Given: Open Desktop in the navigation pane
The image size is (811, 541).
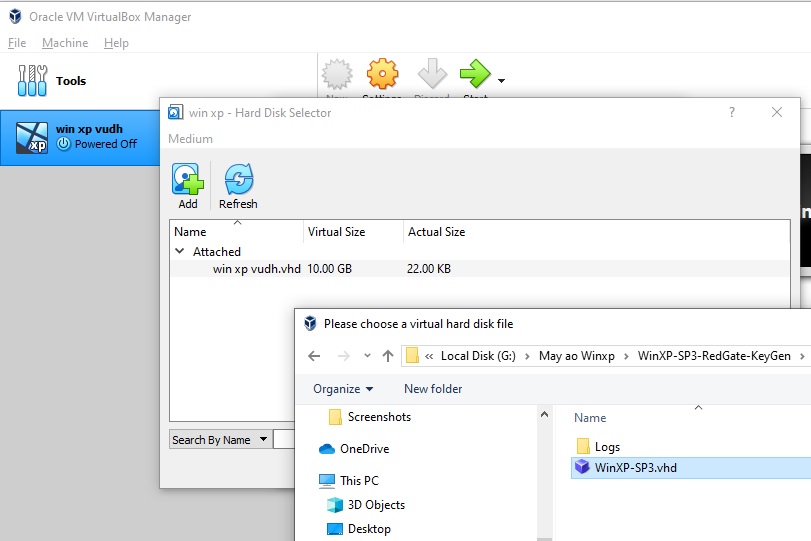Looking at the screenshot, I should (x=369, y=529).
